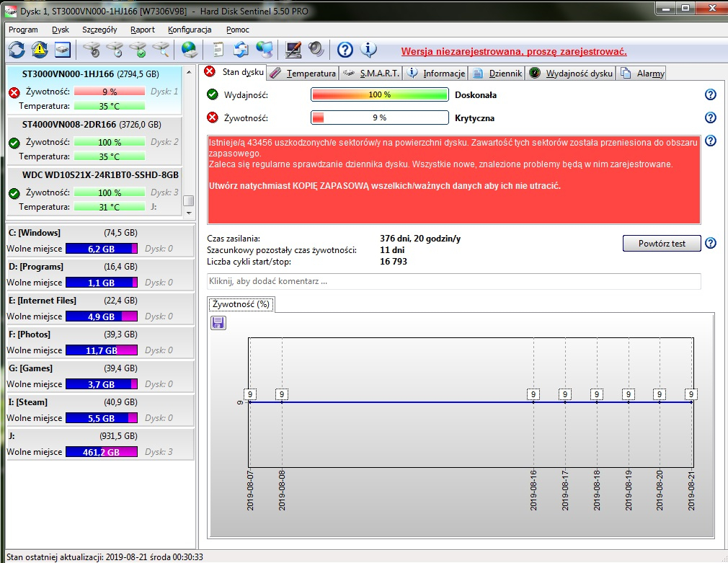
Task: Click the J: free space bar 461,2 GB
Action: pyautogui.click(x=101, y=451)
